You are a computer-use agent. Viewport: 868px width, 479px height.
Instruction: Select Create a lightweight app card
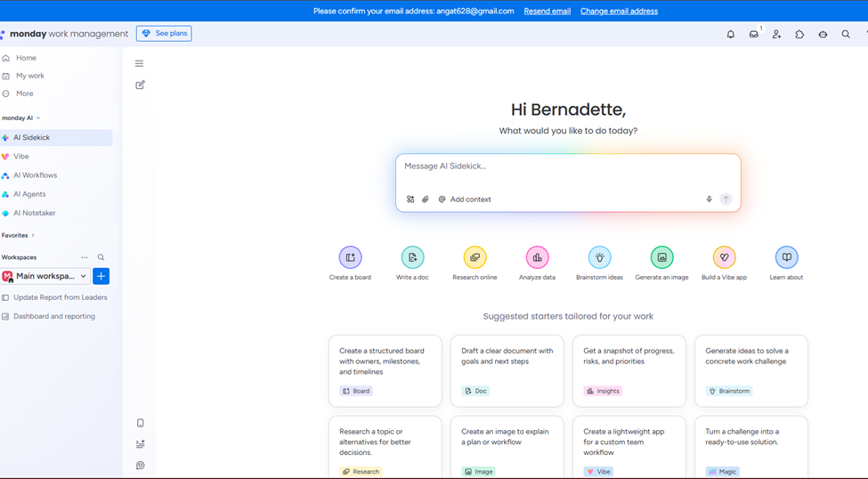tap(629, 447)
